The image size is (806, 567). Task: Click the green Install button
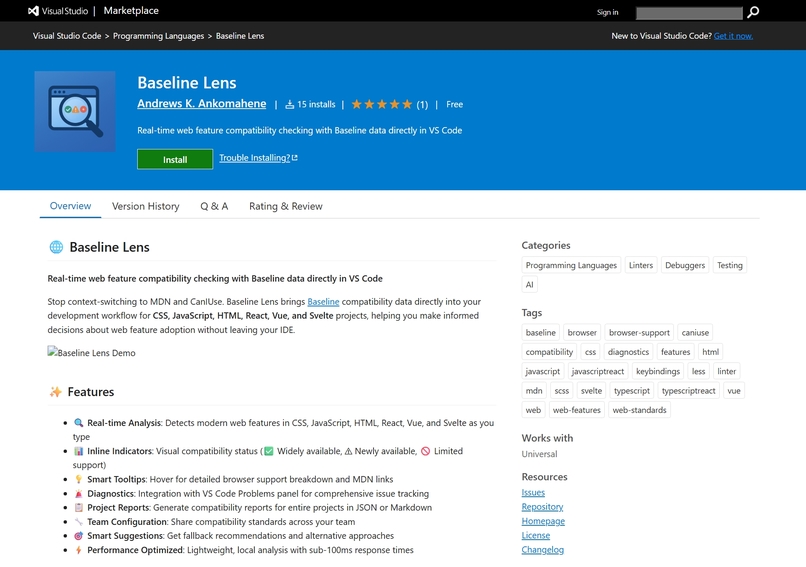coord(175,159)
